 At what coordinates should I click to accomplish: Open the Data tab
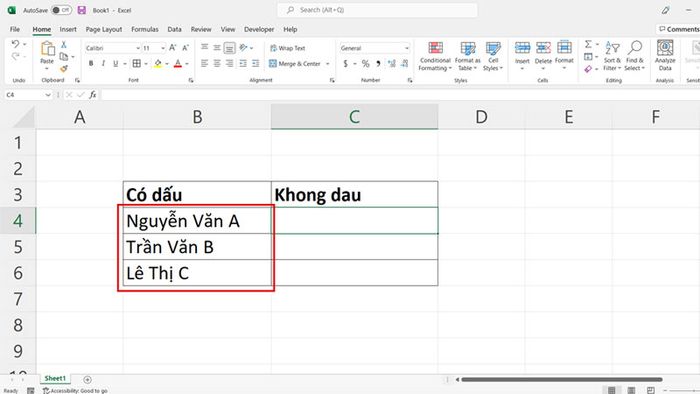coord(175,29)
